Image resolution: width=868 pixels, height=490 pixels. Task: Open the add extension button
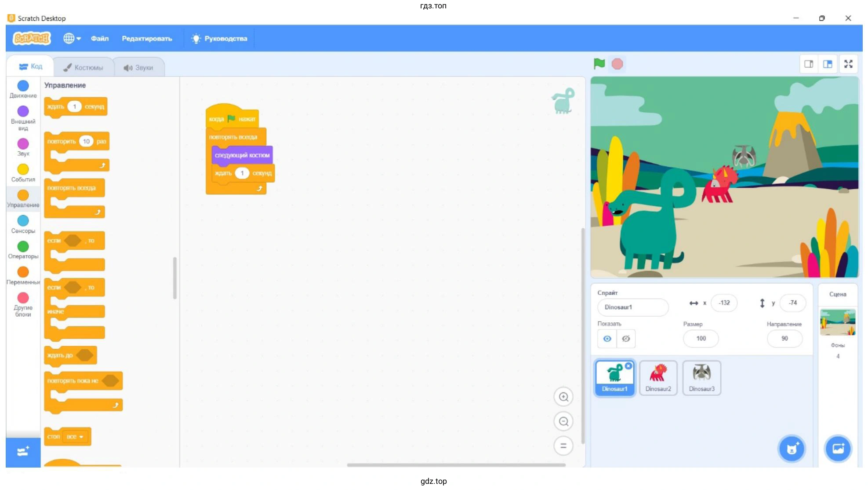click(23, 452)
